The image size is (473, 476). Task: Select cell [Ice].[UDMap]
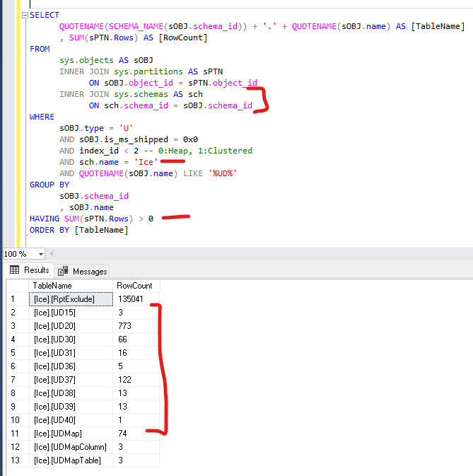click(71, 433)
